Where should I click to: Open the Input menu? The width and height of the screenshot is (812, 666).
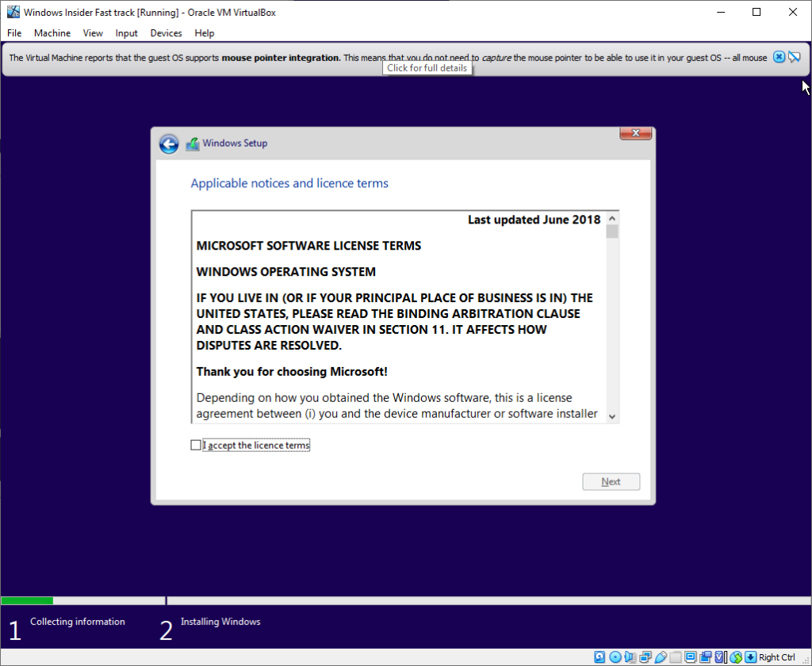pos(126,33)
